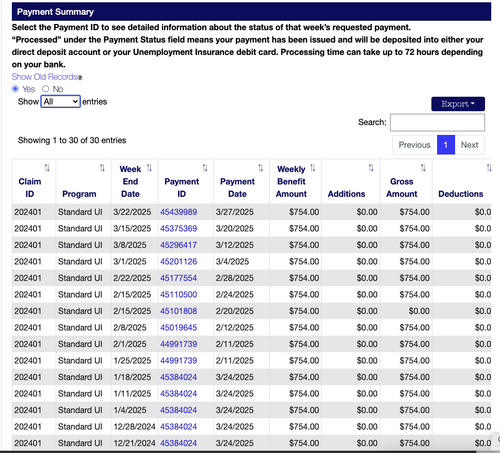Open the Show entries dropdown
500x453 pixels.
[60, 101]
